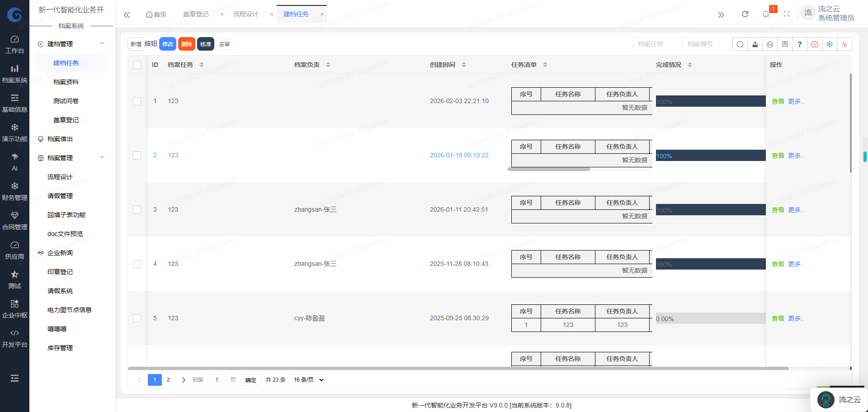Click the print icon in toolbar
Screen dimensions: 868x412
pos(770,44)
